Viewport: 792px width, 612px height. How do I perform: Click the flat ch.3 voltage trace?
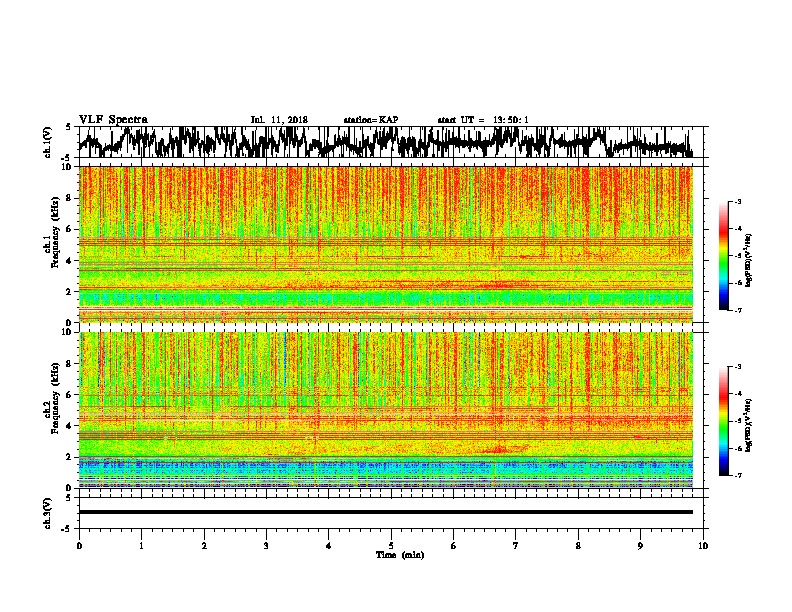(385, 512)
